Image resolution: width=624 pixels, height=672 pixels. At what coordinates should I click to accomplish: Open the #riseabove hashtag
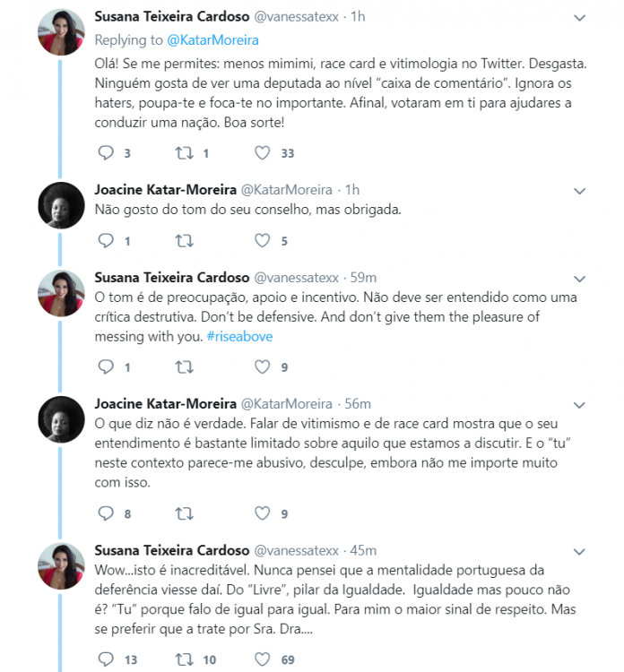coord(239,336)
